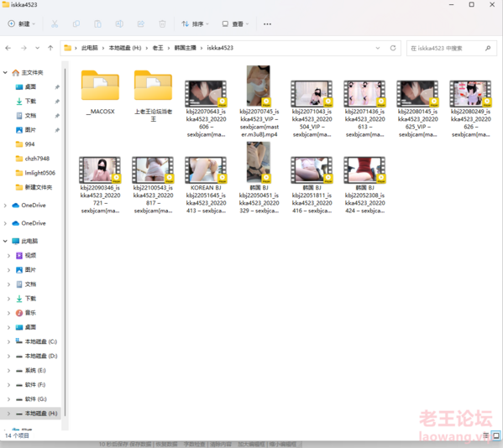Viewport: 503px width, 448px height.
Task: Select the _MACOSX folder
Action: click(101, 92)
